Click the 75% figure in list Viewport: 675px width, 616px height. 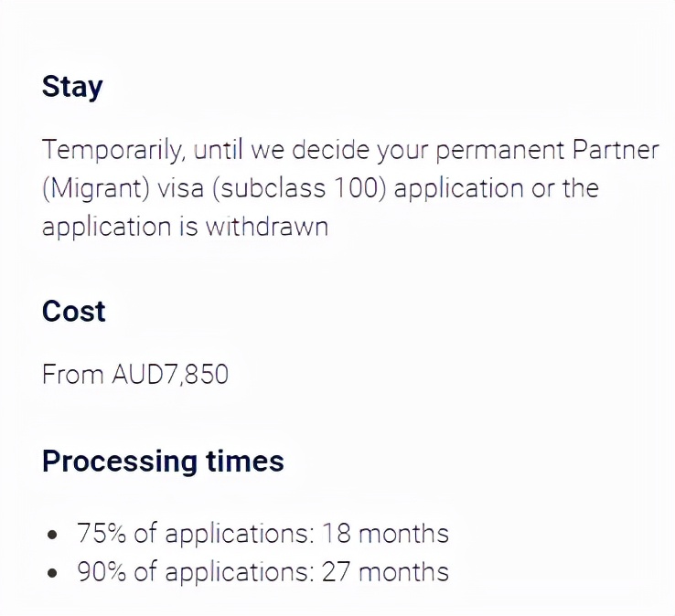coord(102,533)
